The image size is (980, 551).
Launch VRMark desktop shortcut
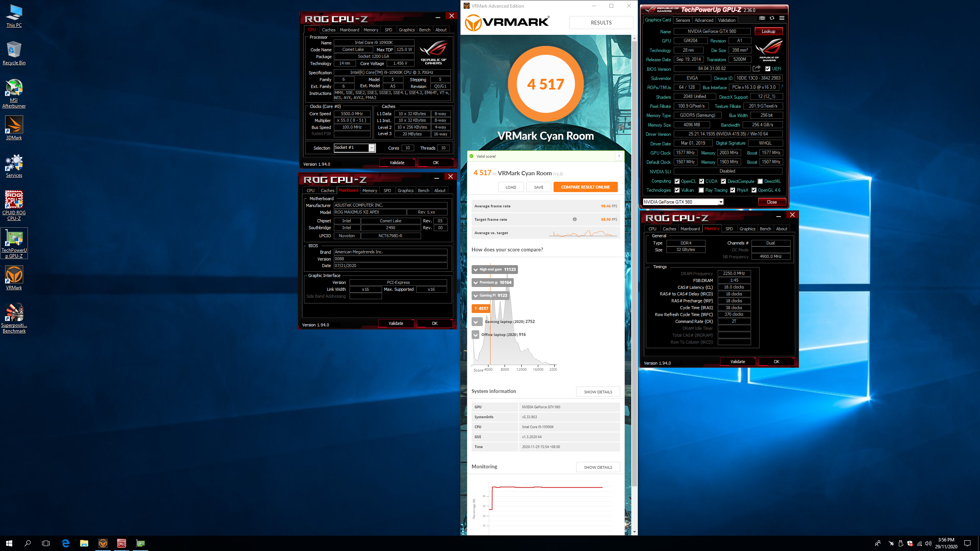coord(14,278)
